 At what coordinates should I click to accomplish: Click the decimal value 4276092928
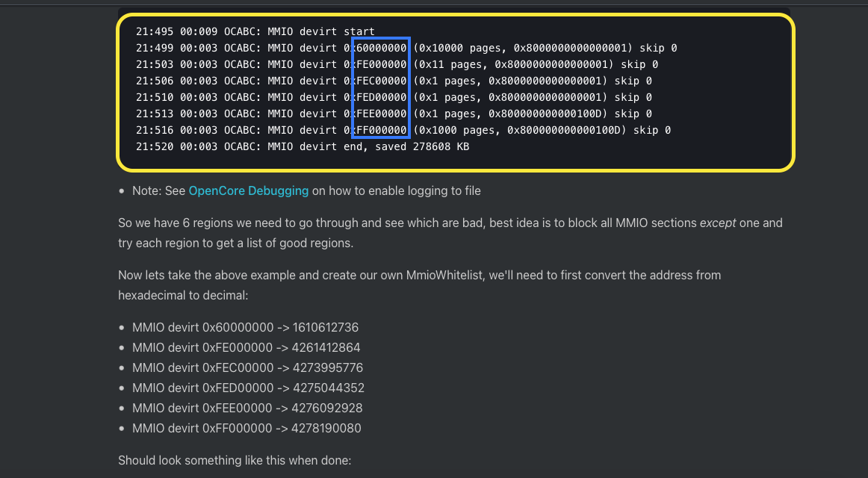328,408
